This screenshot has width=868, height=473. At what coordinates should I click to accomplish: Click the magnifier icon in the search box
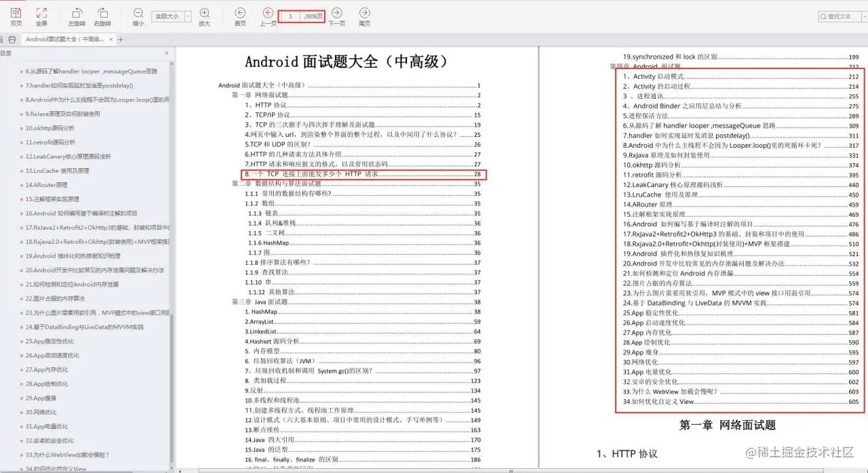823,16
